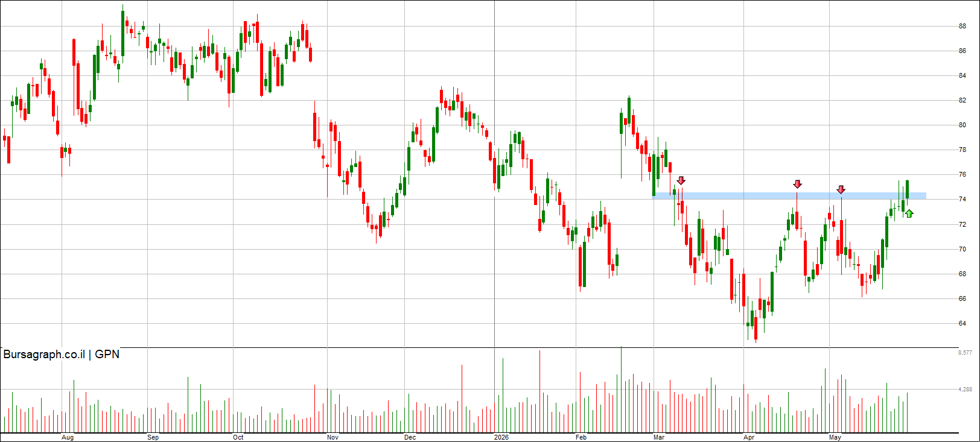Select the light blue resistance band near 74

coord(789,196)
